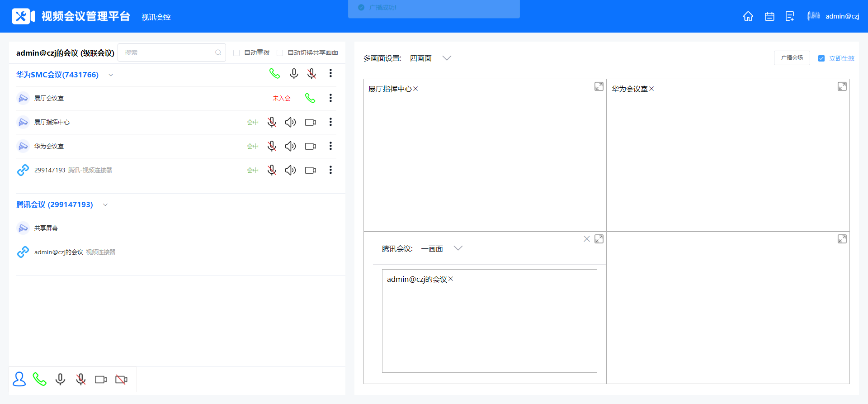
Task: Click the camera on icon in bottom toolbar
Action: 101,379
